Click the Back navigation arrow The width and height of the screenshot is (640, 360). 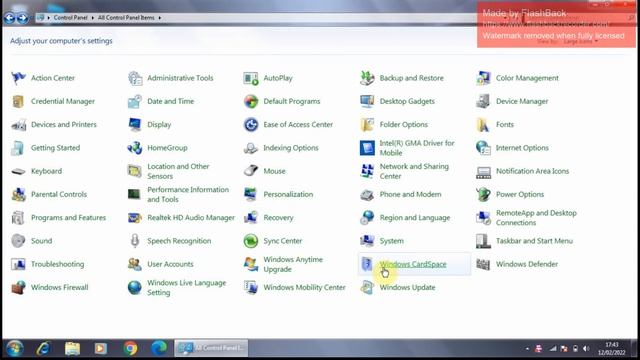click(x=9, y=18)
